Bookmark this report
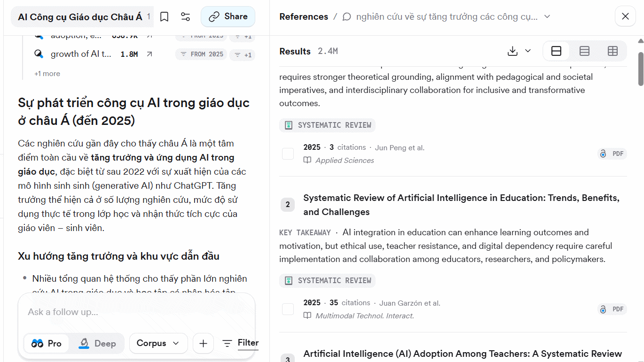The width and height of the screenshot is (644, 362). point(164,16)
